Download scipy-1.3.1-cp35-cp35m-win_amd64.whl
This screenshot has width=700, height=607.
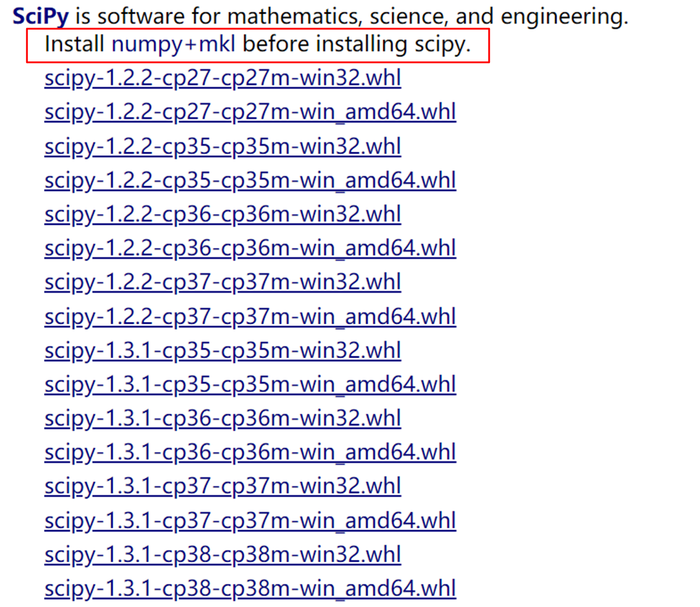tap(250, 384)
